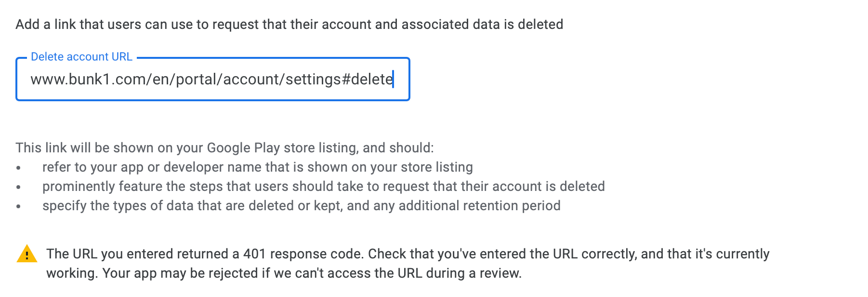The image size is (868, 297).
Task: Select the heading about requesting account deletion
Action: tap(289, 24)
